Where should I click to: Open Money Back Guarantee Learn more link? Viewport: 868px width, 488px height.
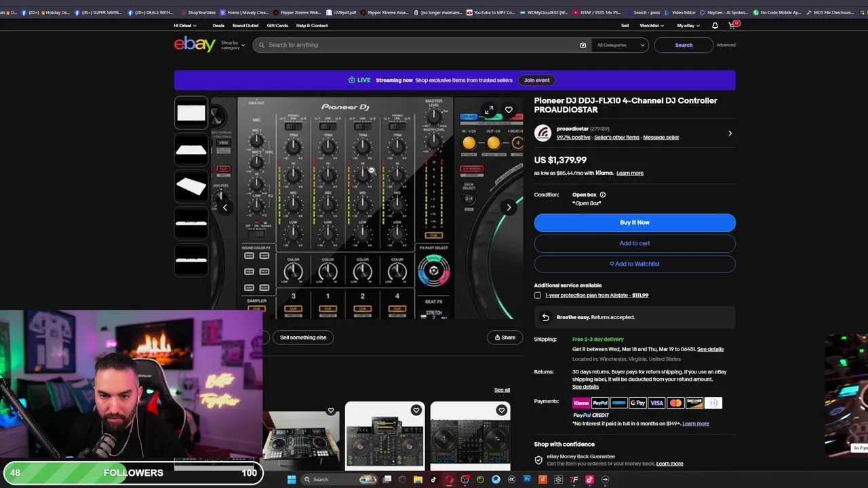click(x=669, y=464)
